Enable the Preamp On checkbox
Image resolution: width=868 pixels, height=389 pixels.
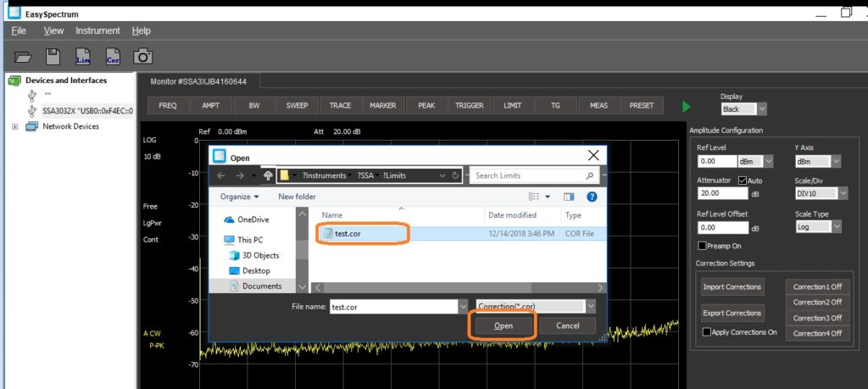click(x=702, y=246)
